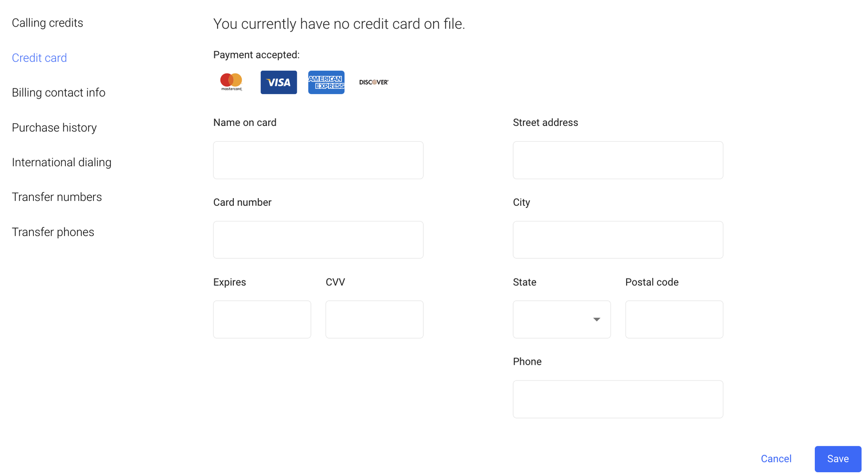Go to Billing contact info

coord(59,93)
